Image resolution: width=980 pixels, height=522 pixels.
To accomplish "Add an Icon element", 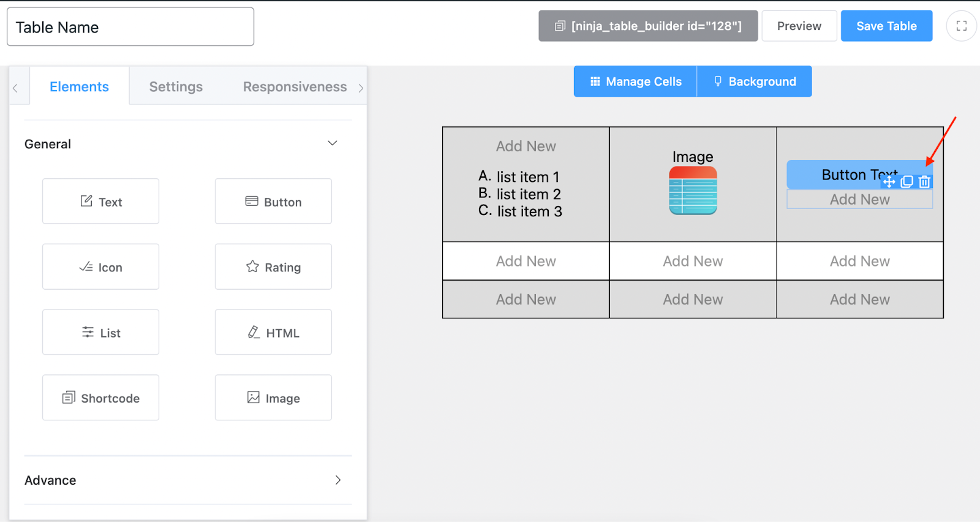I will (x=100, y=267).
